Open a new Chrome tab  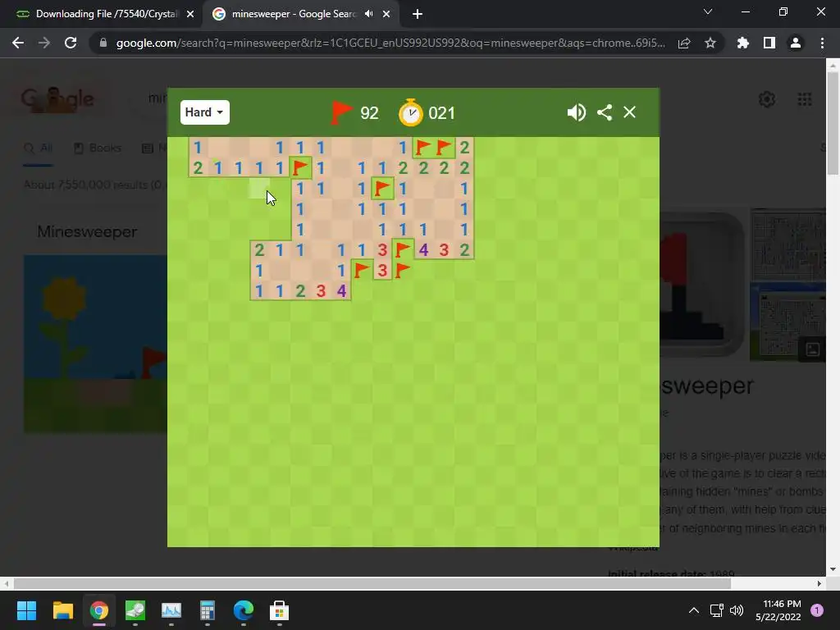[418, 15]
